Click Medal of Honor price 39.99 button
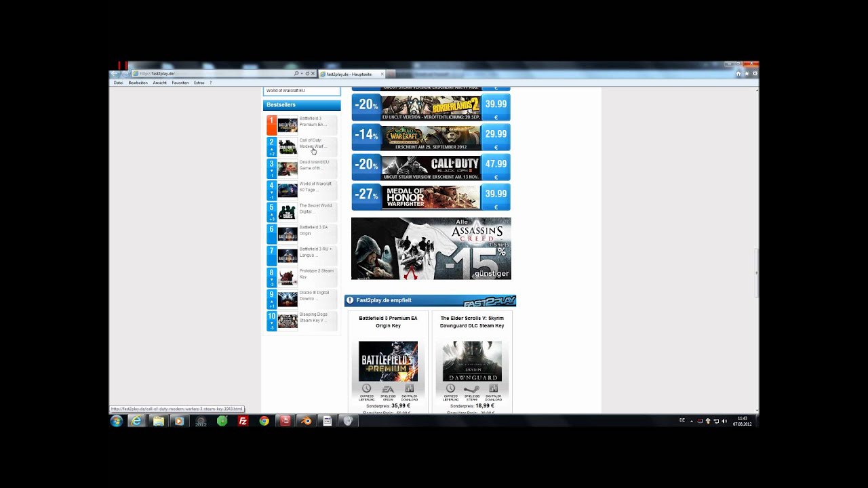The width and height of the screenshot is (868, 488). pyautogui.click(x=496, y=197)
